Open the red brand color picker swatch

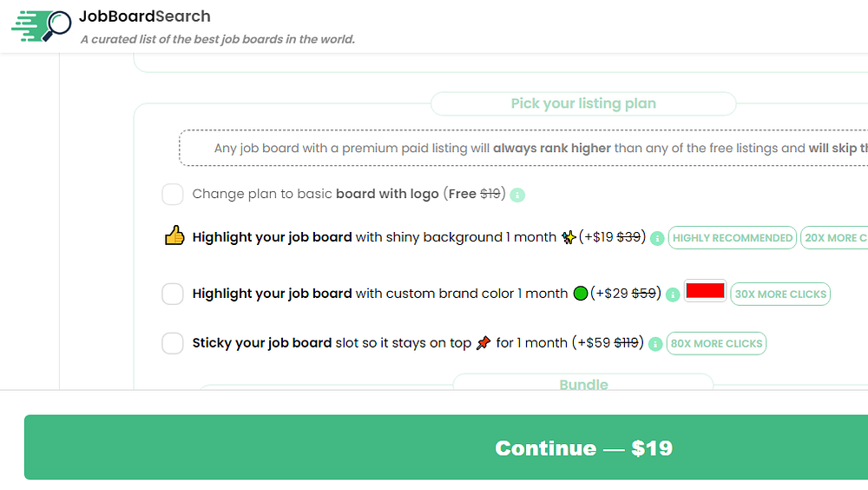(705, 291)
